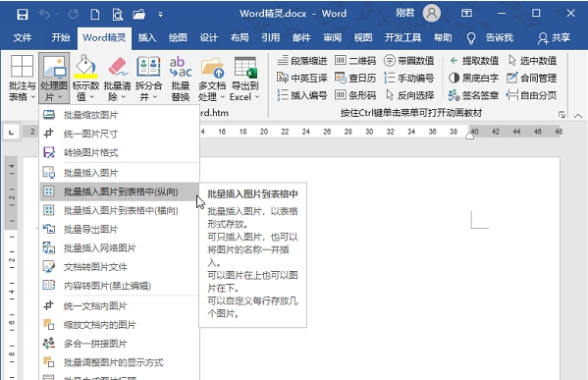Image resolution: width=588 pixels, height=380 pixels.
Task: Click the 插入编号 tool
Action: [x=302, y=95]
